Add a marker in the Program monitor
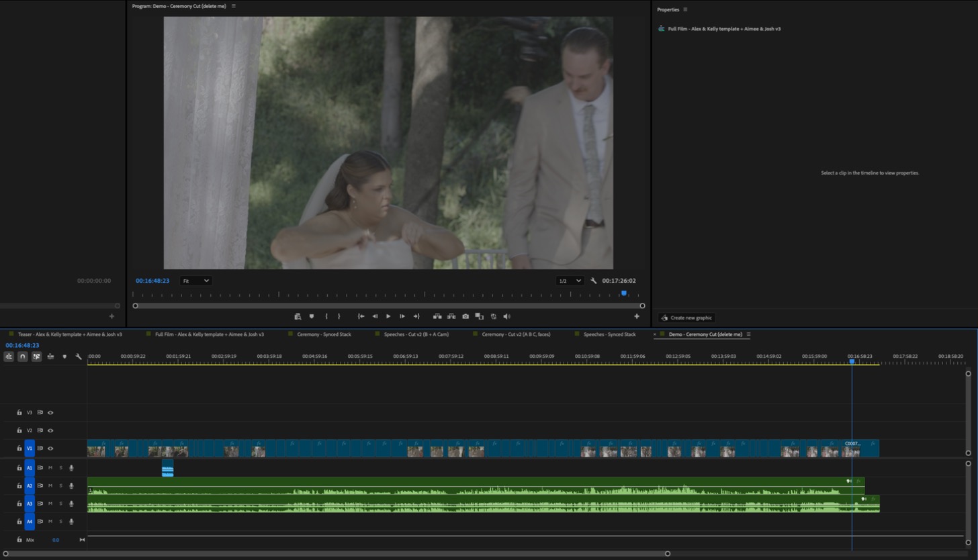The width and height of the screenshot is (978, 560). (x=312, y=316)
